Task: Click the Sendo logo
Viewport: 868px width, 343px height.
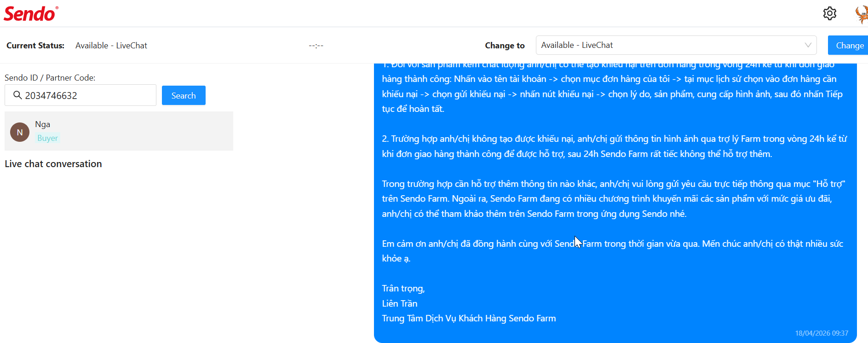Action: pyautogui.click(x=31, y=14)
